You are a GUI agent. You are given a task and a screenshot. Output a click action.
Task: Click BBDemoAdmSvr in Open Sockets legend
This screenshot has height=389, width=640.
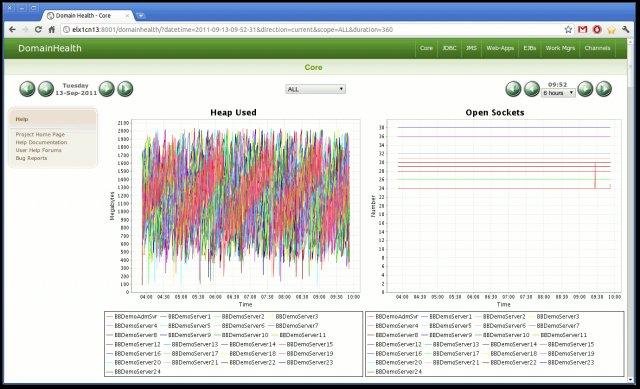397,316
